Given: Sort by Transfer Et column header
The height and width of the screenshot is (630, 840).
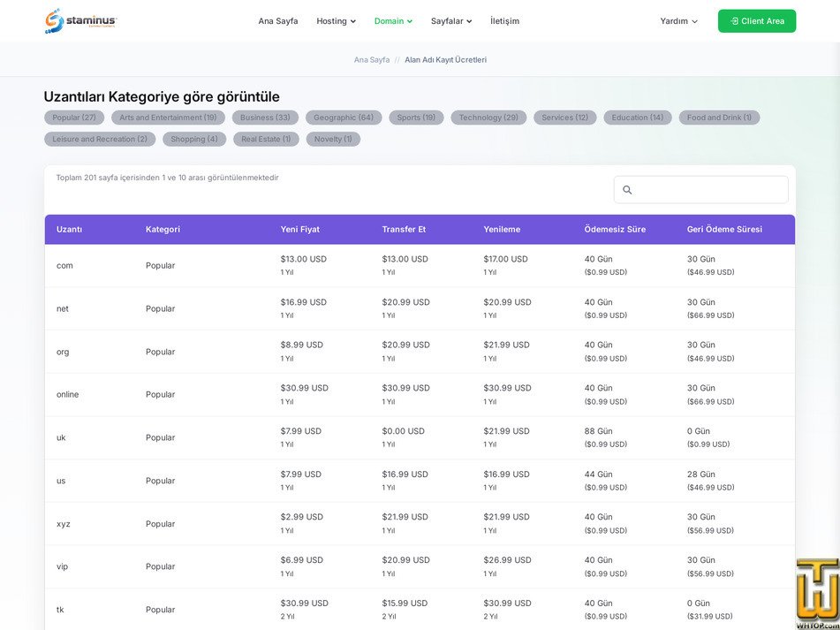Looking at the screenshot, I should click(404, 229).
